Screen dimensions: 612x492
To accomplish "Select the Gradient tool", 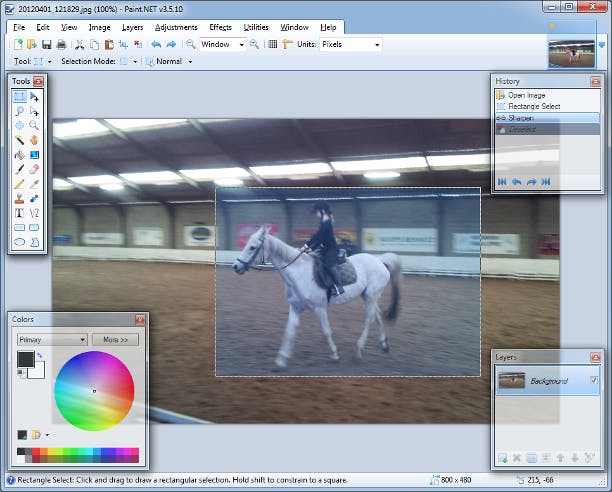I will [x=34, y=155].
